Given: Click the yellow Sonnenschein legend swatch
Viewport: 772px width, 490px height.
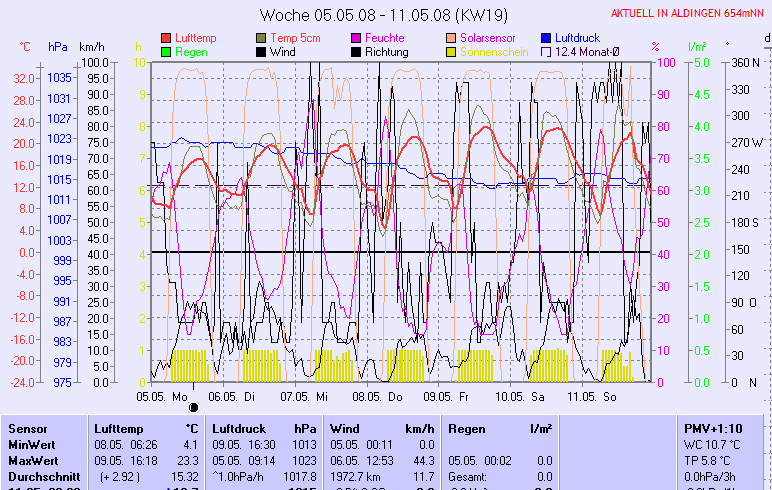Looking at the screenshot, I should click(x=451, y=52).
